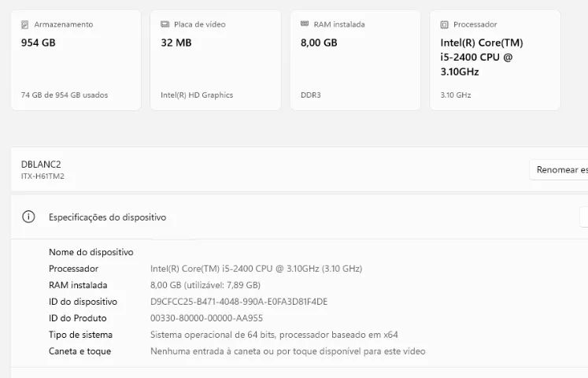Click the Tipo de sistema 64 bits value
Viewport: 588px width, 378px height.
[x=274, y=335]
